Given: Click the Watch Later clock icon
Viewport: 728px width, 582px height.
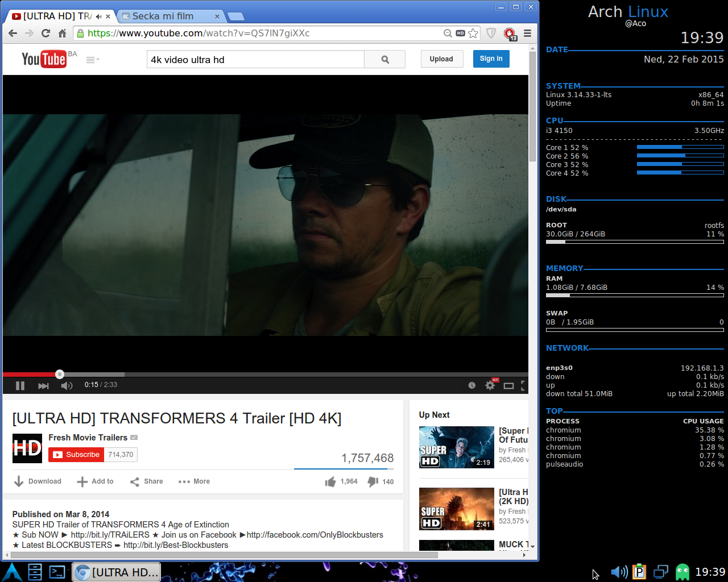Looking at the screenshot, I should click(471, 385).
